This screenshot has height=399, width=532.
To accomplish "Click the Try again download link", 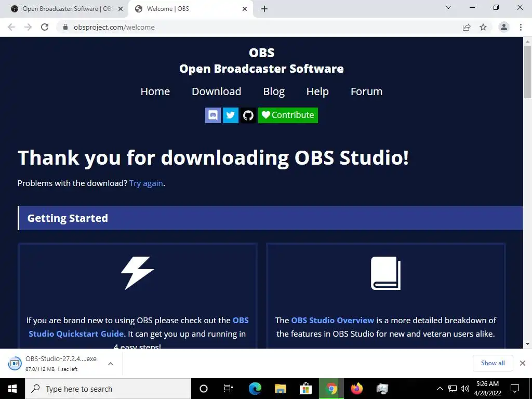I will coord(146,183).
